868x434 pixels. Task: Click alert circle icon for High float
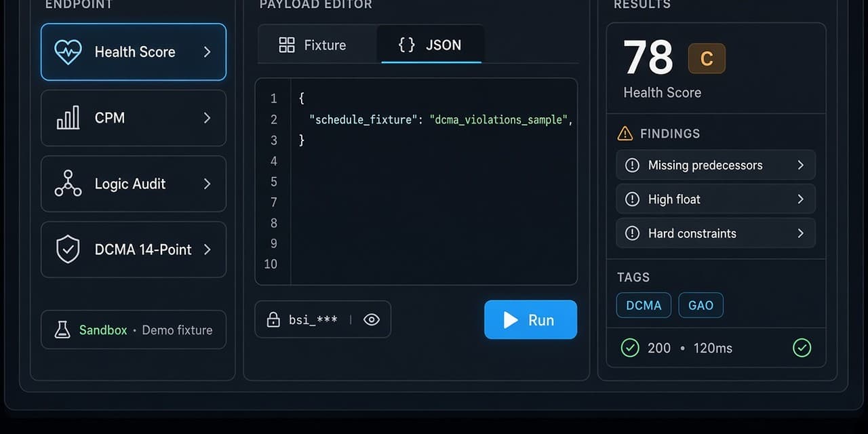pos(632,199)
